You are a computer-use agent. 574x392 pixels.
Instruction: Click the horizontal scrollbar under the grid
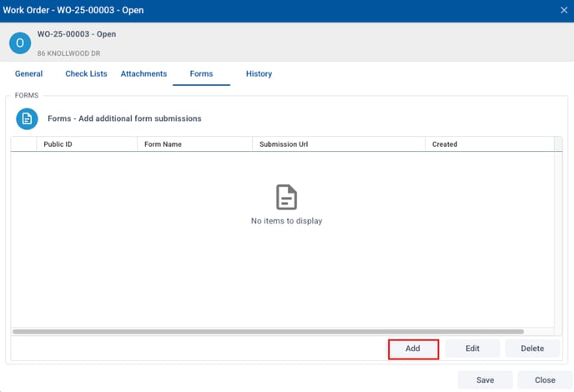tap(267, 331)
